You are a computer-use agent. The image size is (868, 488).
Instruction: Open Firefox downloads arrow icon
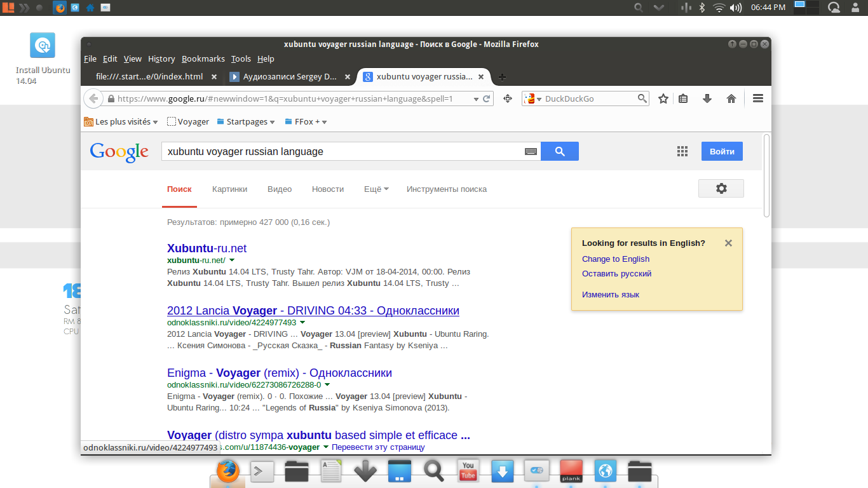(707, 98)
